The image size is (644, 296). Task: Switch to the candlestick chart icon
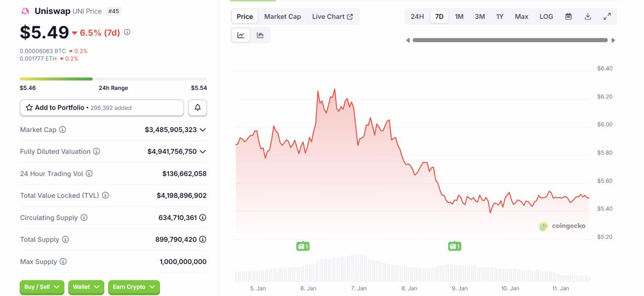pyautogui.click(x=260, y=35)
